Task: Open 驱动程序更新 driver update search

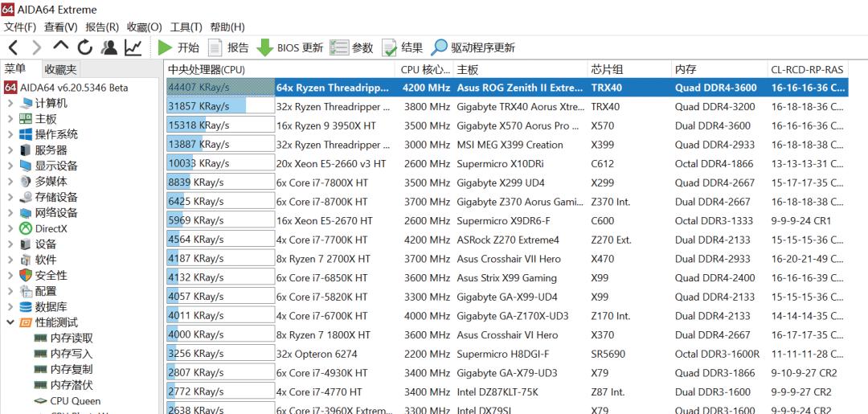Action: point(473,47)
